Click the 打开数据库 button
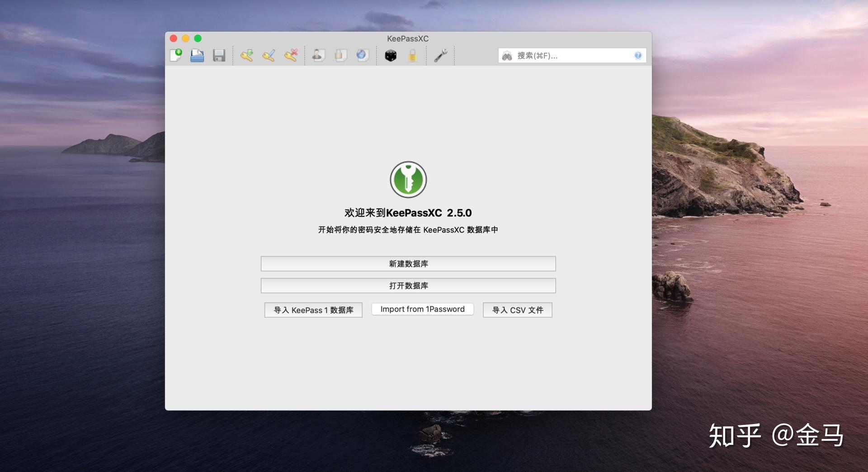Image resolution: width=868 pixels, height=472 pixels. 408,286
